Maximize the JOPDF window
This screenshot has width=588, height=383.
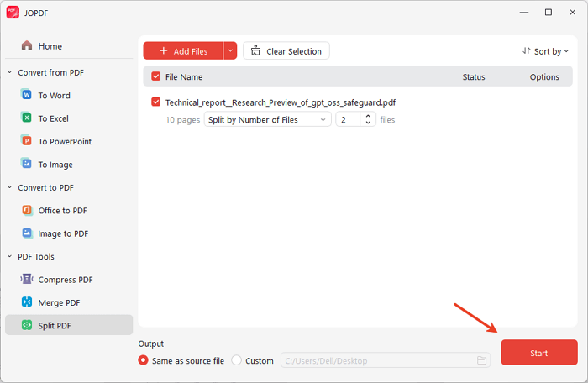(549, 13)
